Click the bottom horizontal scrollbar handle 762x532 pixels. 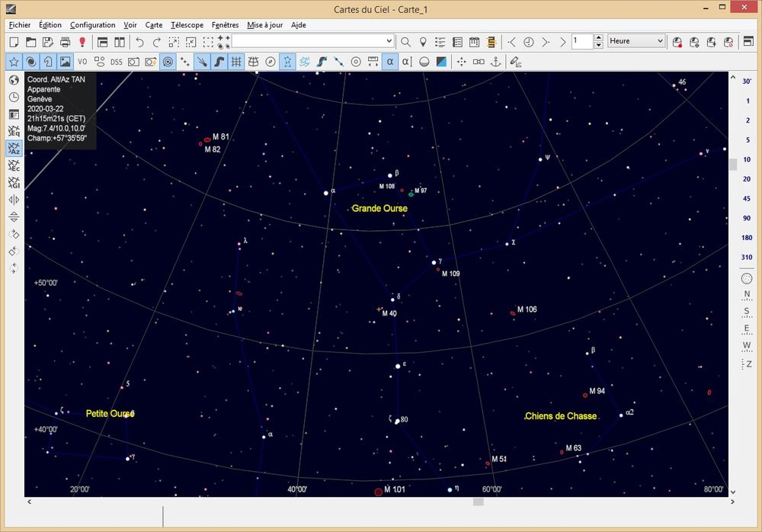(479, 501)
